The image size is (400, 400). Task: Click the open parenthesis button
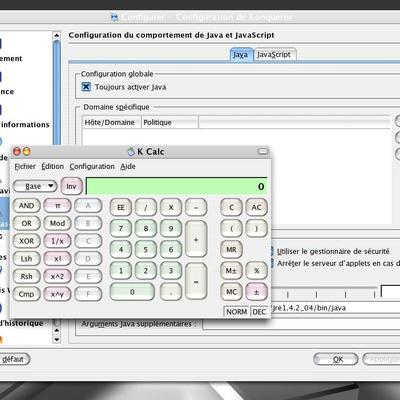tap(231, 228)
